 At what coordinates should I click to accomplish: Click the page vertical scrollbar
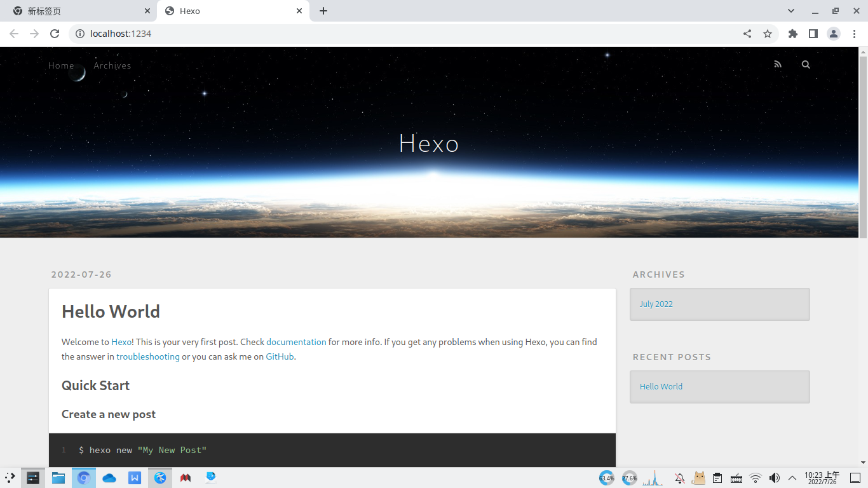(863, 146)
